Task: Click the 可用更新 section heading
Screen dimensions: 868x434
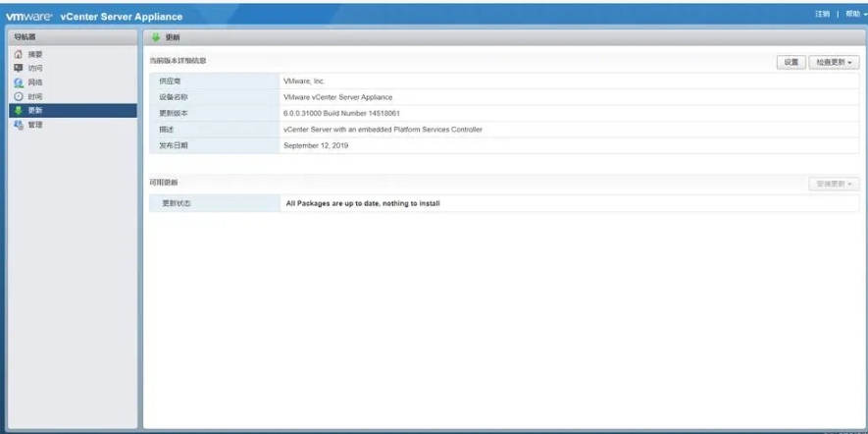Action: tap(164, 183)
